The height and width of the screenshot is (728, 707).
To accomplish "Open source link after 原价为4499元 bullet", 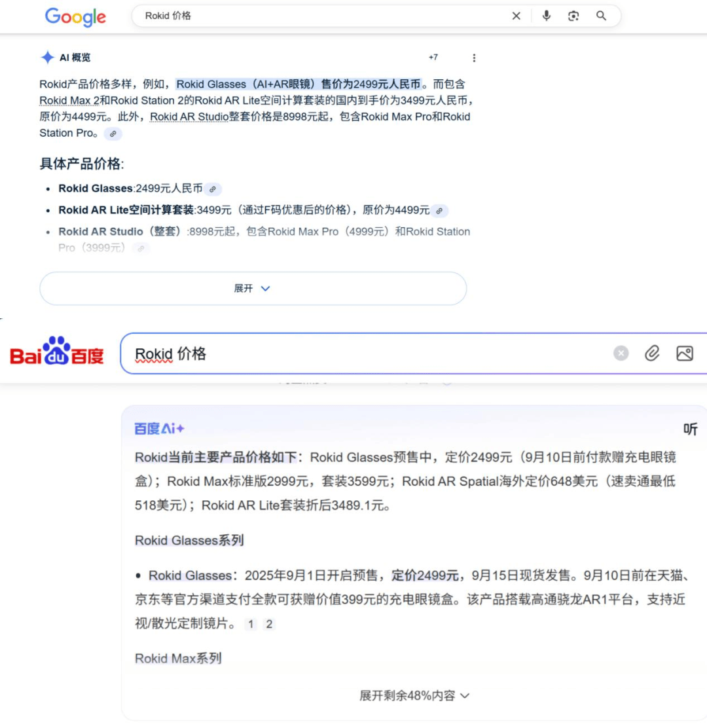I will 439,211.
